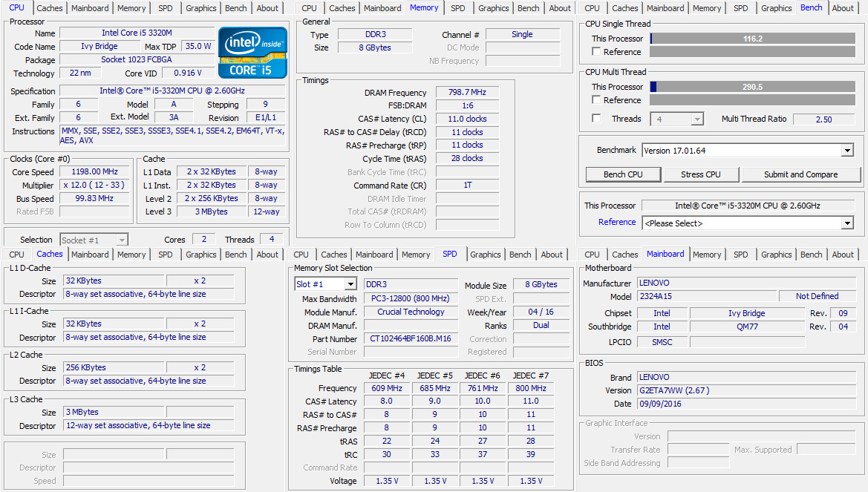Click the Week/Year value '04 / 16'
The height and width of the screenshot is (492, 868).
[541, 312]
